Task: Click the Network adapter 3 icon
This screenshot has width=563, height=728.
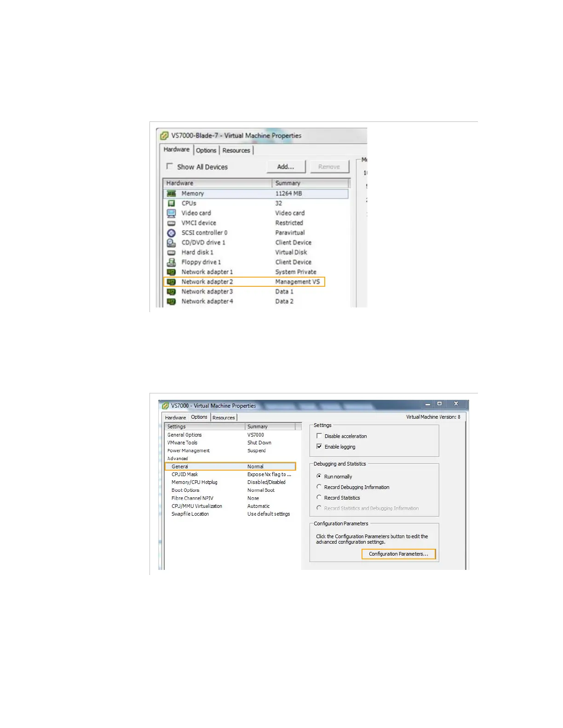Action: [x=171, y=292]
